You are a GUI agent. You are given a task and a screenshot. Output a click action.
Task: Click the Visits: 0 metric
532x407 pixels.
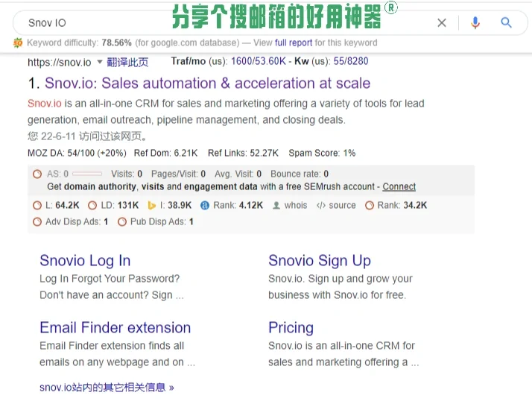(127, 174)
